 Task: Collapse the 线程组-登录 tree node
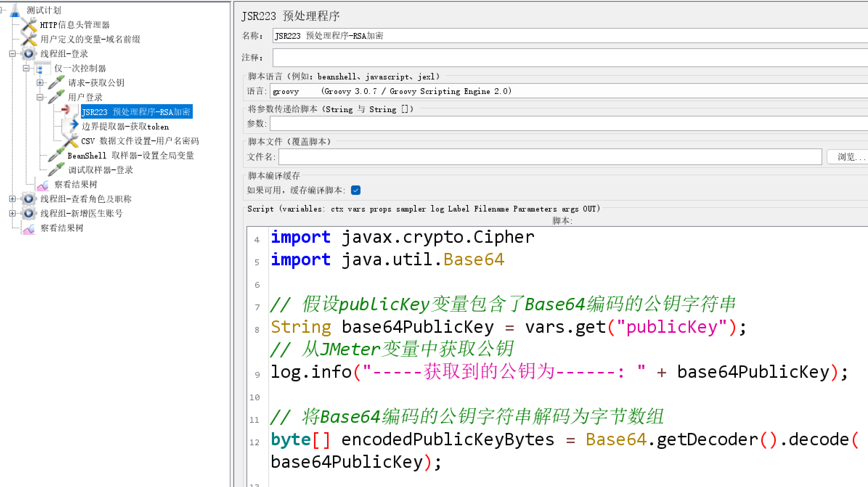tap(12, 54)
